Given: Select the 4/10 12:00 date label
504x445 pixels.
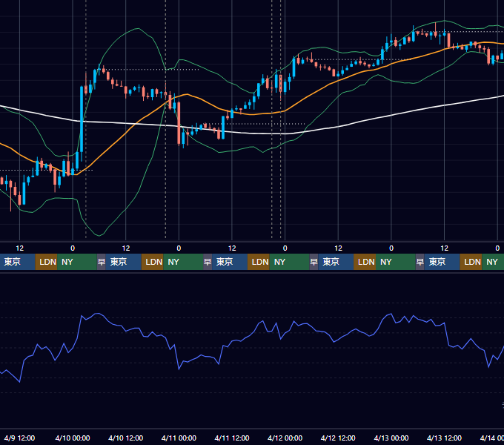Looking at the screenshot, I should tap(126, 438).
